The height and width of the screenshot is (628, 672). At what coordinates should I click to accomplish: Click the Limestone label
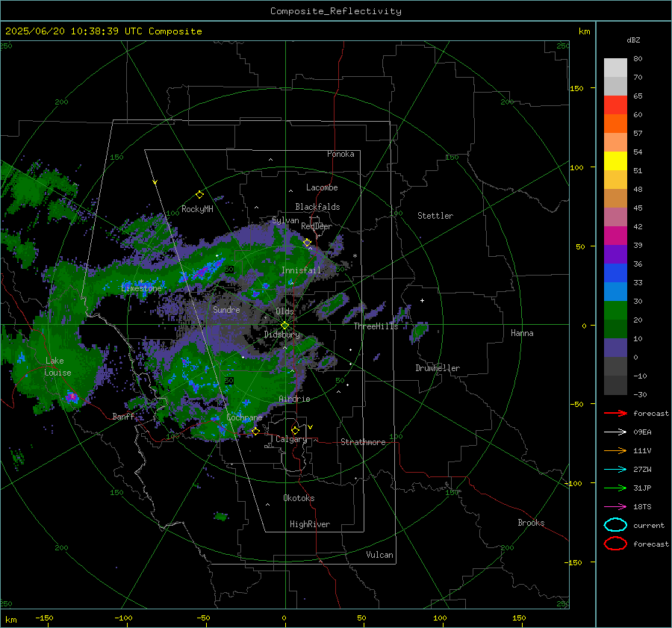coord(141,288)
